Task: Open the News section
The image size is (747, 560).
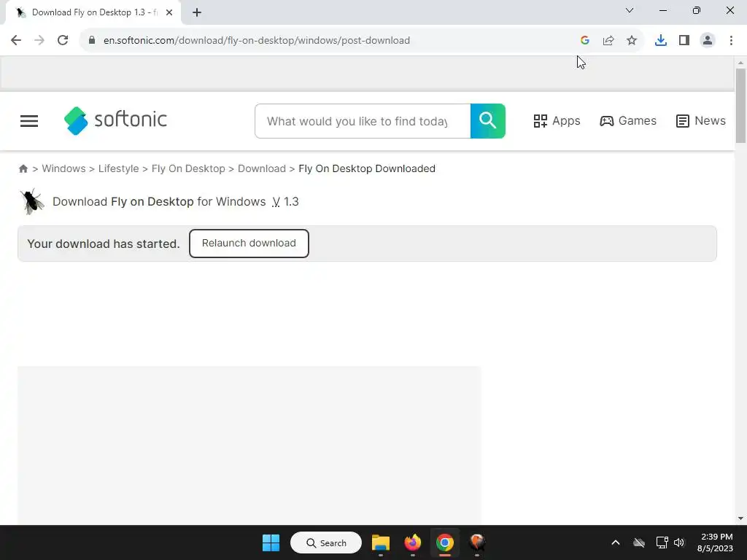Action: click(x=701, y=121)
